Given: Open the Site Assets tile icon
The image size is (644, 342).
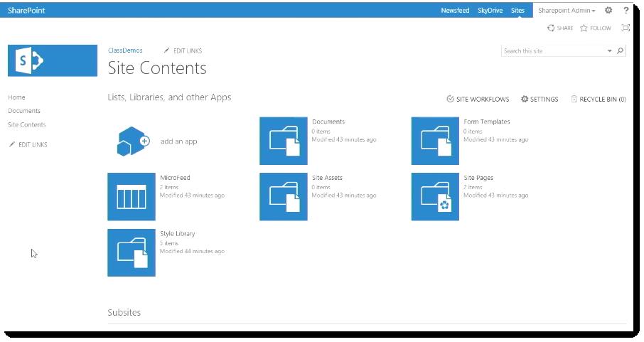Looking at the screenshot, I should 284,196.
